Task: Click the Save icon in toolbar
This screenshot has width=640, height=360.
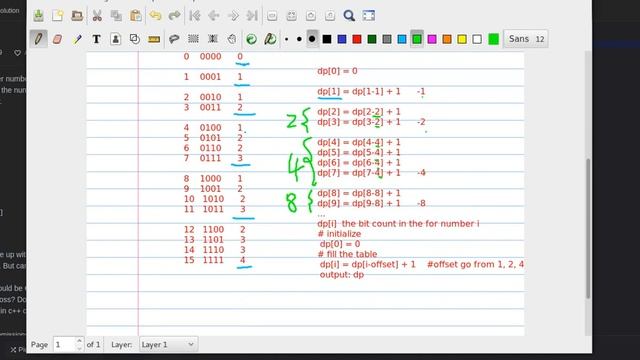Action: click(38, 16)
